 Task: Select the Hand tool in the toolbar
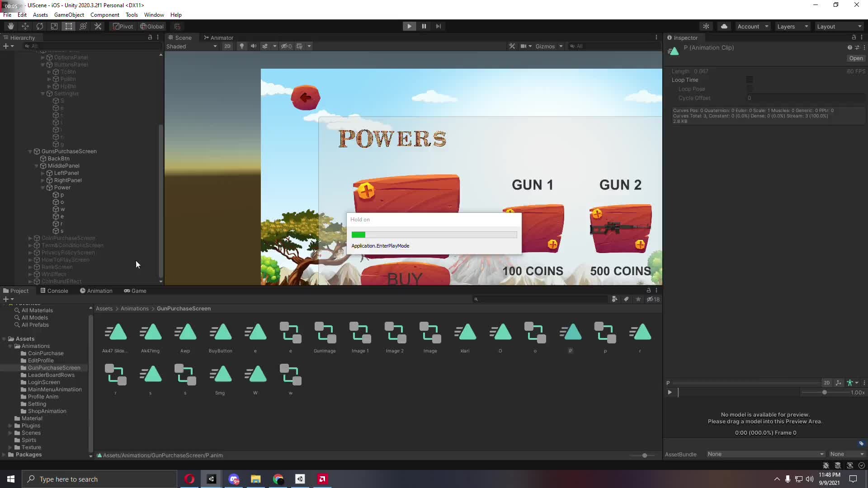coord(10,26)
